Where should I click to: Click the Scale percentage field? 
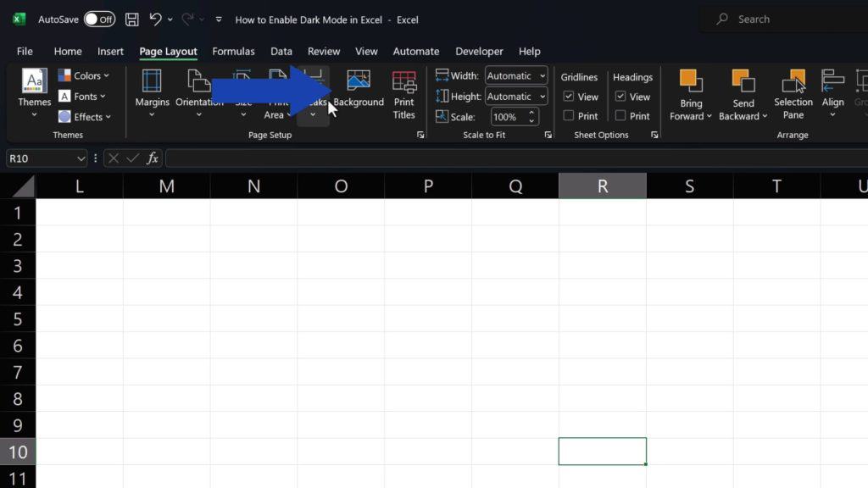(507, 117)
